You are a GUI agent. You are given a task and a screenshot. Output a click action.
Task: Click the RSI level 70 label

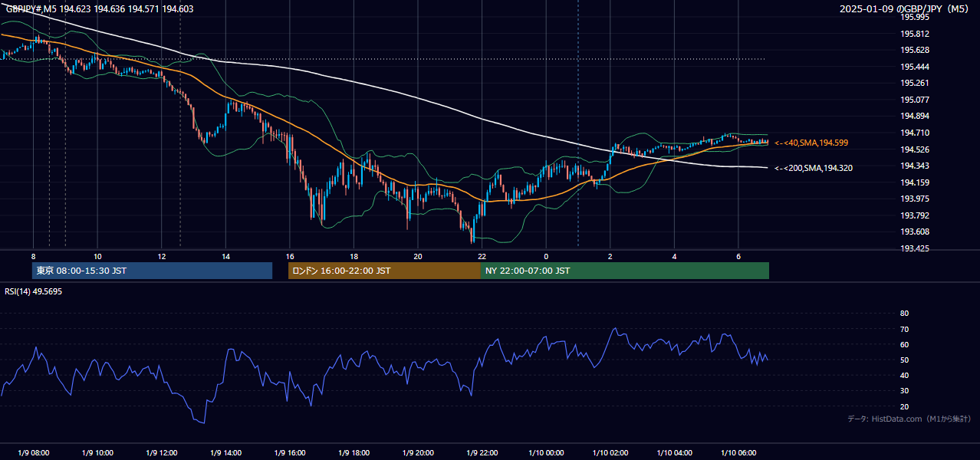point(904,329)
